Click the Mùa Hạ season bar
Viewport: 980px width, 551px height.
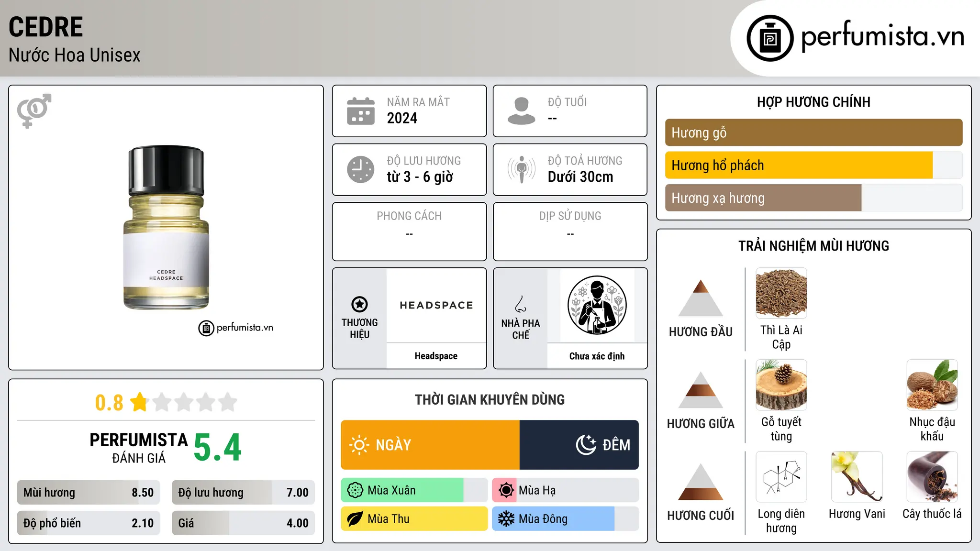(565, 490)
